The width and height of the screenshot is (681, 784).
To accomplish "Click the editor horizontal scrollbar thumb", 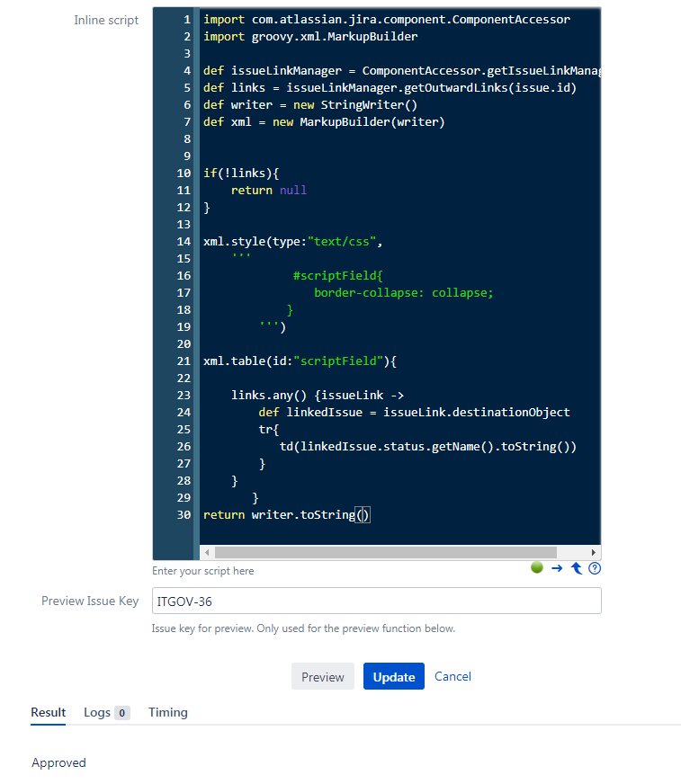I will click(x=385, y=553).
